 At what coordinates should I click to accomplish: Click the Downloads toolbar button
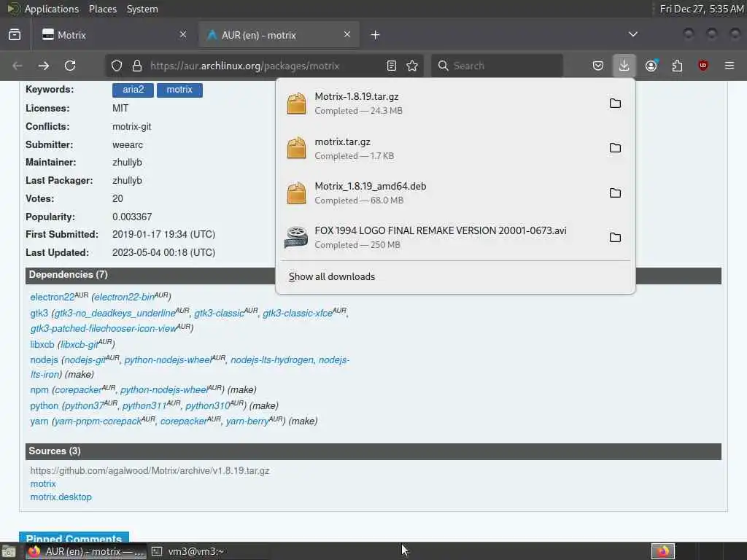click(624, 66)
